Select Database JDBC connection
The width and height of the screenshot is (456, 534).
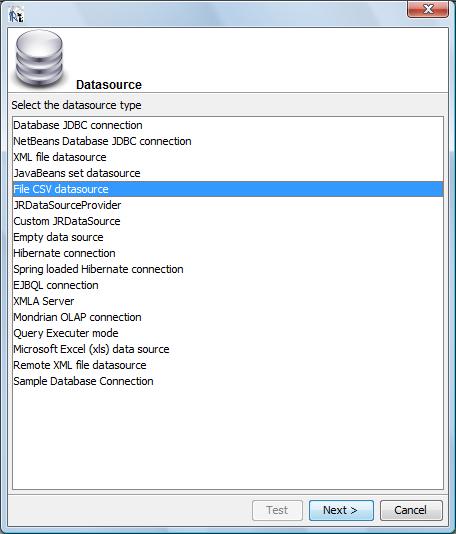(228, 125)
